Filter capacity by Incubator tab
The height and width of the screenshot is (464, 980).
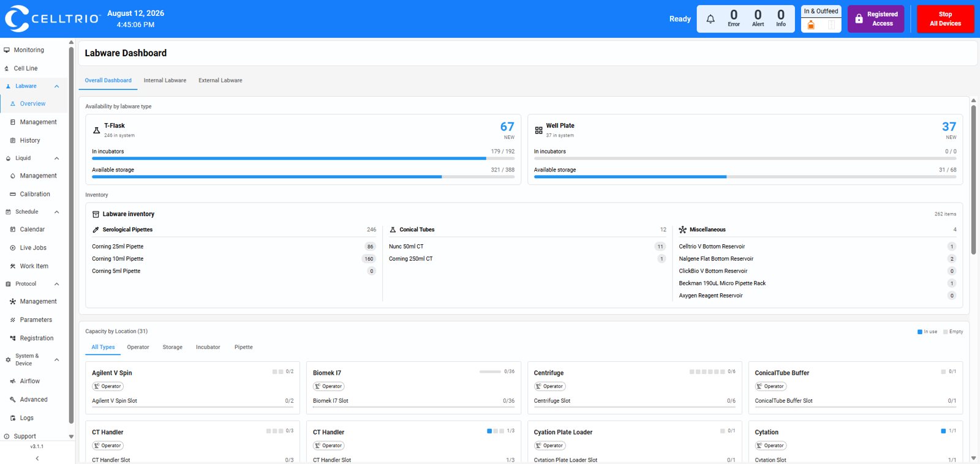click(208, 347)
